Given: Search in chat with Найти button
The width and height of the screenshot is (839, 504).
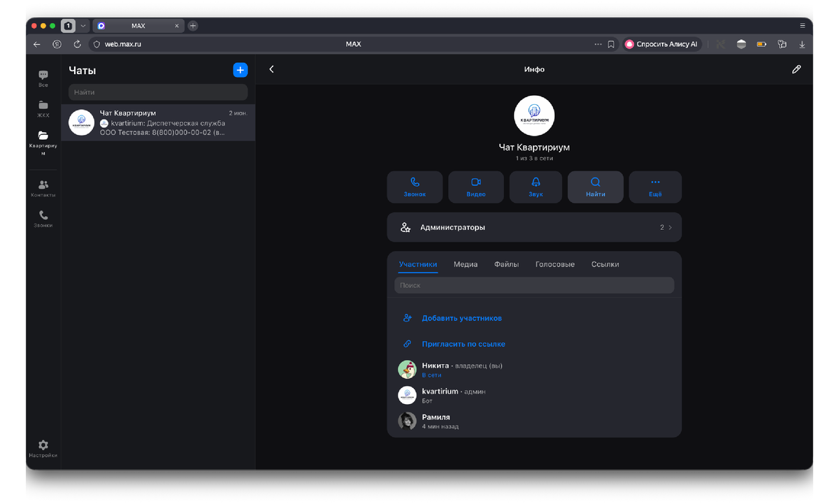Looking at the screenshot, I should click(596, 187).
